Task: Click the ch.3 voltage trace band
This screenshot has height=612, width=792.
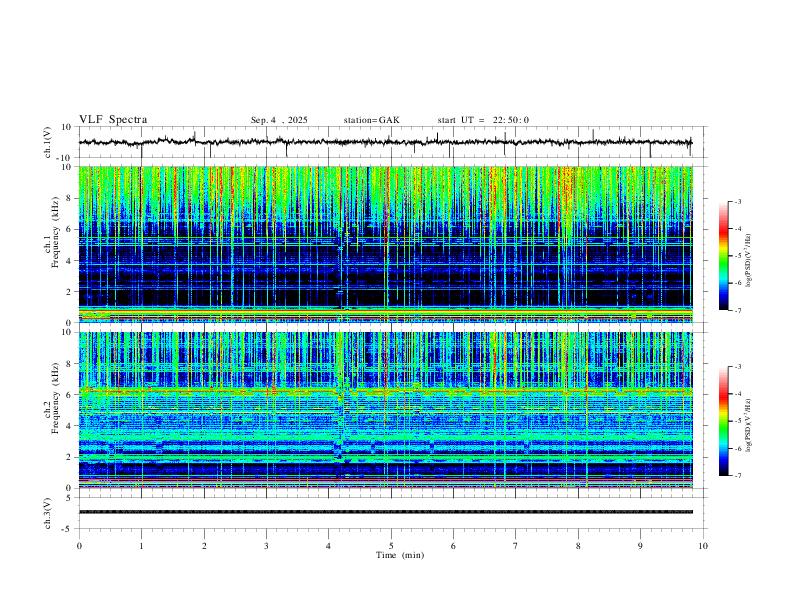Action: coord(385,512)
